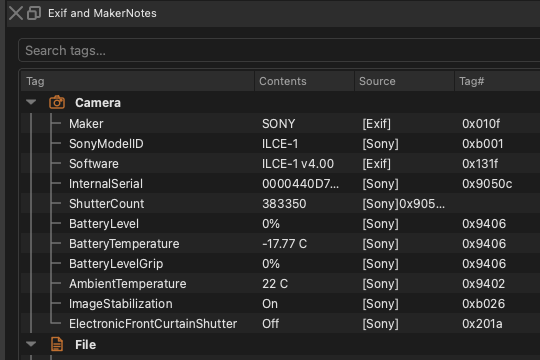Sort by the Contents column header
The height and width of the screenshot is (360, 540).
pos(304,81)
